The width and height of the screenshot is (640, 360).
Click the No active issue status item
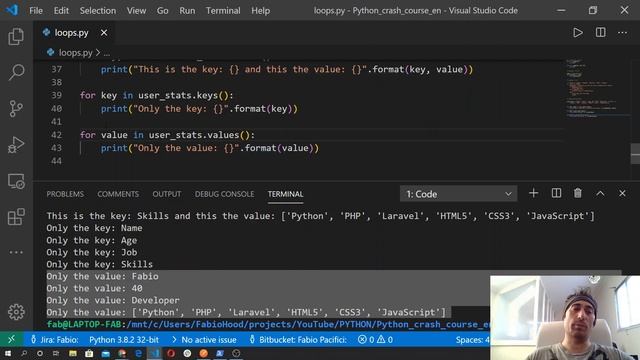click(x=204, y=339)
